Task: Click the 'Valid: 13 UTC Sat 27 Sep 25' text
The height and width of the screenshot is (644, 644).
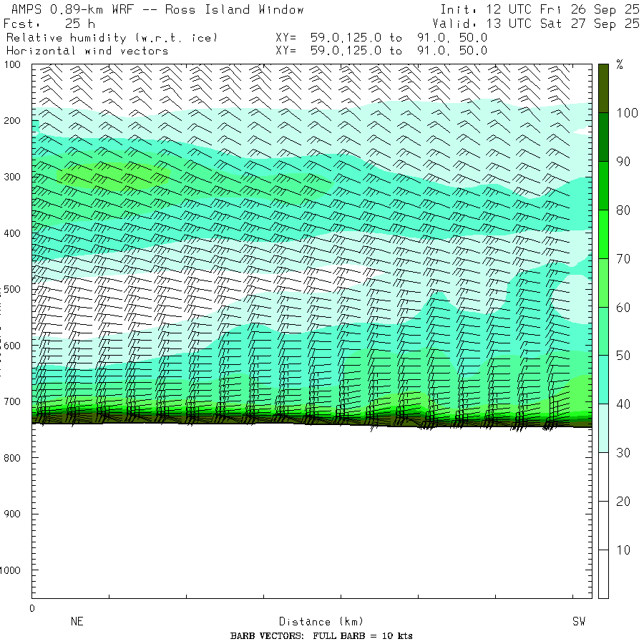Action: click(x=535, y=24)
